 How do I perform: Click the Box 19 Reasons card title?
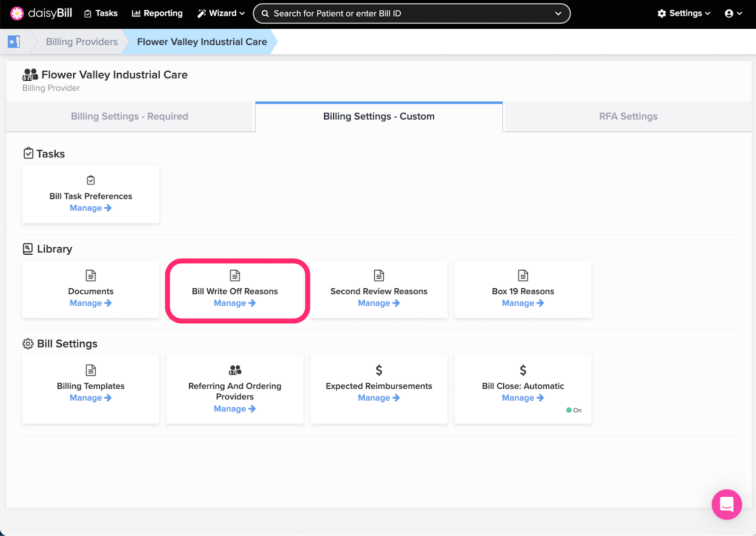tap(523, 291)
